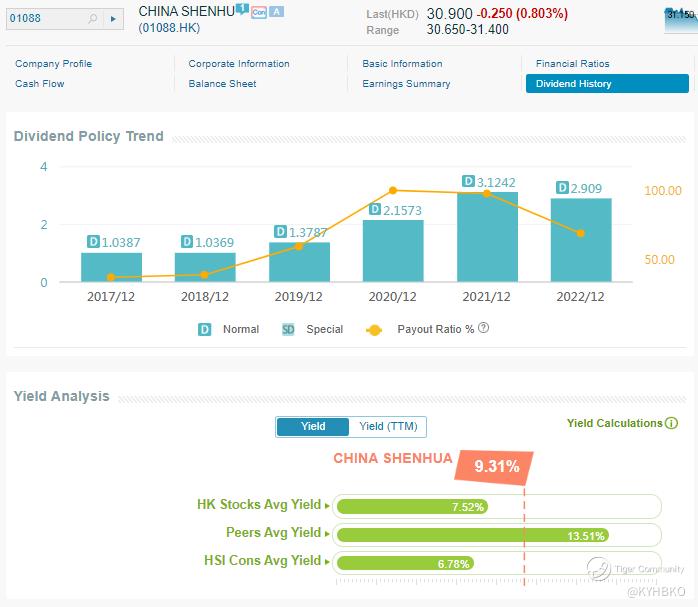Open the Earnings Summary tab
The image size is (698, 607).
click(x=406, y=84)
